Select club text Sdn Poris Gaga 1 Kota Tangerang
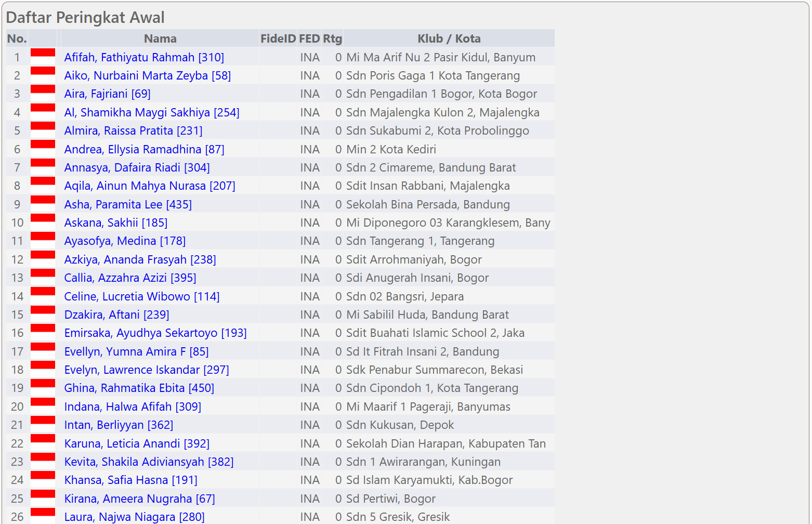Viewport: 812px width, 524px height. point(433,75)
